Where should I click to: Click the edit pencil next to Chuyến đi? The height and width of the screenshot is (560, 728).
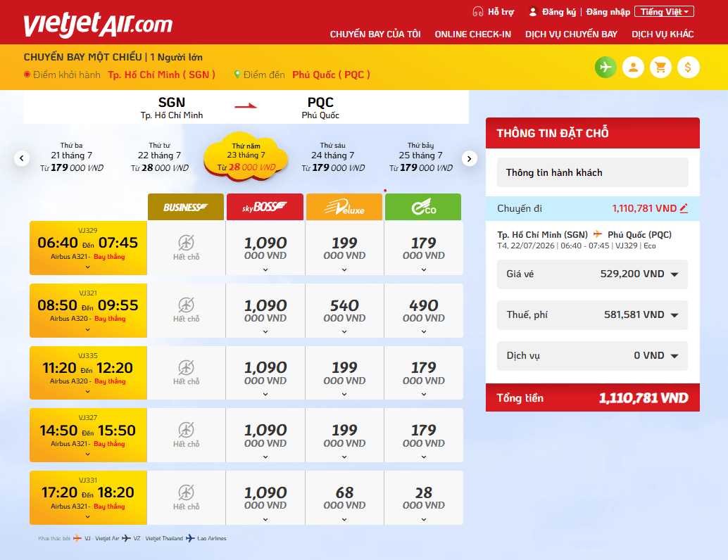click(684, 208)
